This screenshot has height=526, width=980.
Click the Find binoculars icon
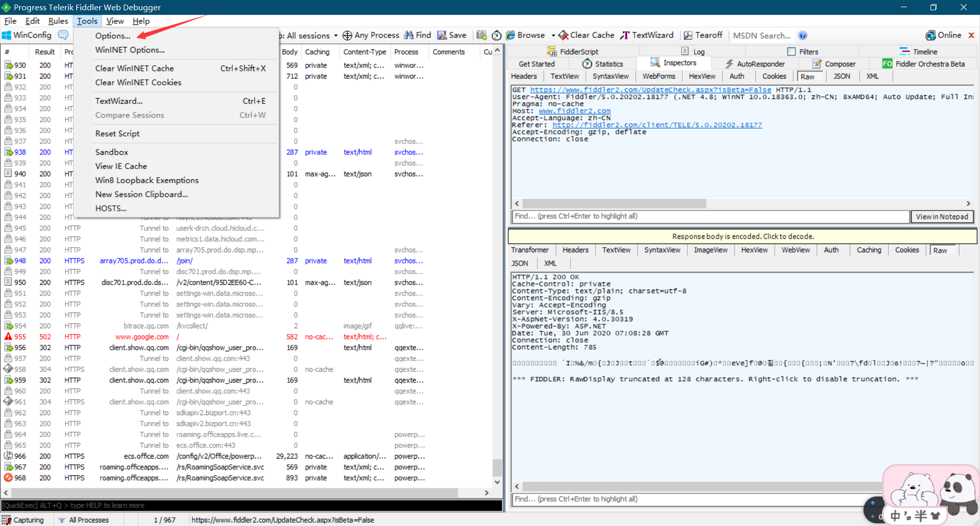[409, 35]
